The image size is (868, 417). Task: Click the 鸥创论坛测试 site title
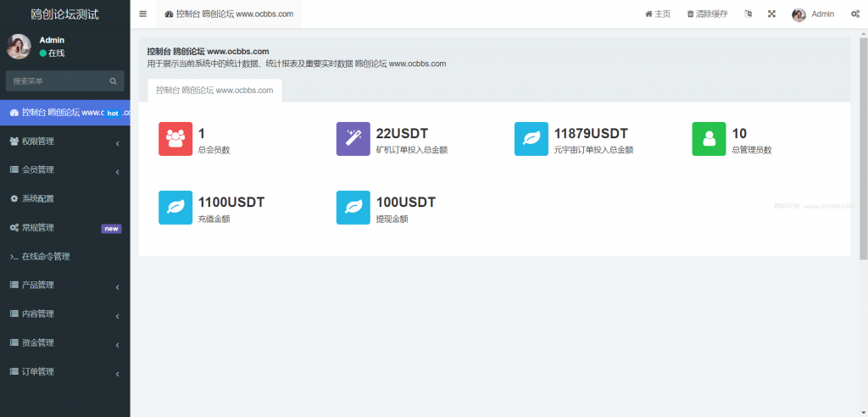click(x=64, y=14)
